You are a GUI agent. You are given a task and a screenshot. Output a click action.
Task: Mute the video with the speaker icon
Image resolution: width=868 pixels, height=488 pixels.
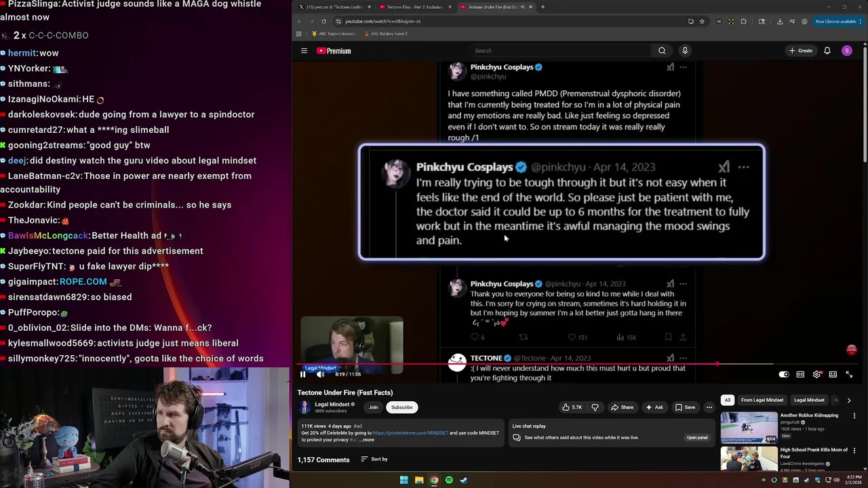click(x=320, y=374)
